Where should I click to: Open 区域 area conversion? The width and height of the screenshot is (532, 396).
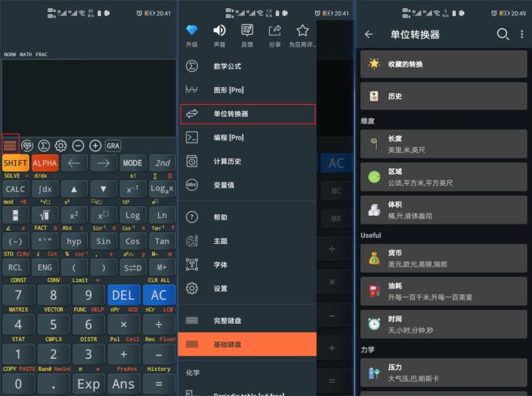point(444,177)
